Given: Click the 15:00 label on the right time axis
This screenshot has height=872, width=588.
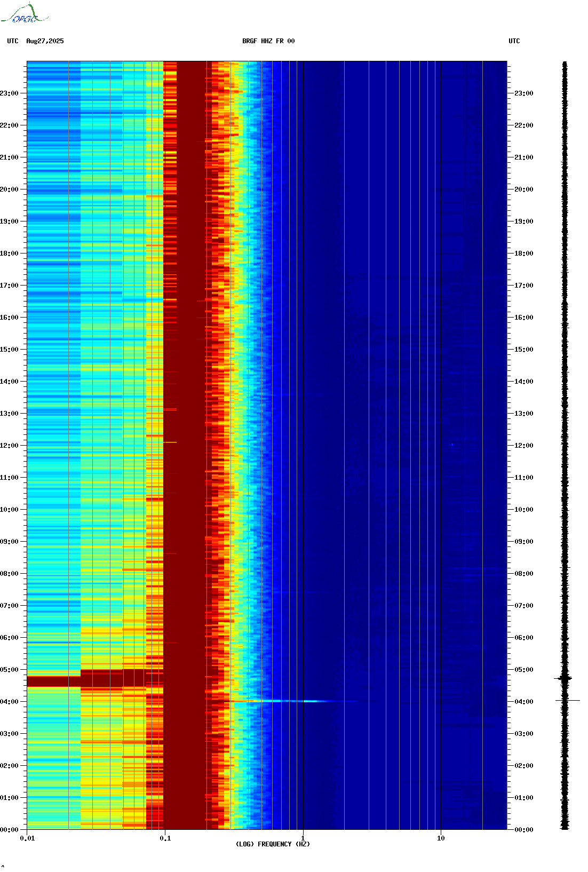Looking at the screenshot, I should pos(524,350).
